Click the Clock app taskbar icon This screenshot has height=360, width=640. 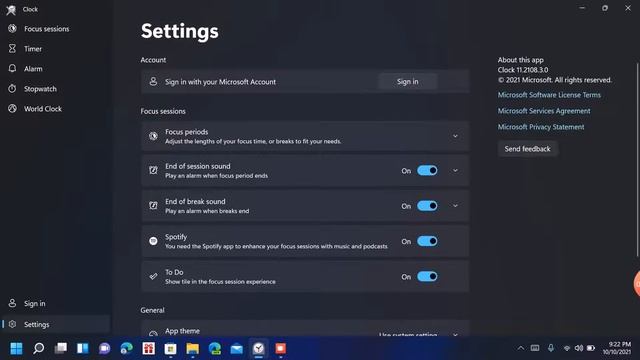259,349
